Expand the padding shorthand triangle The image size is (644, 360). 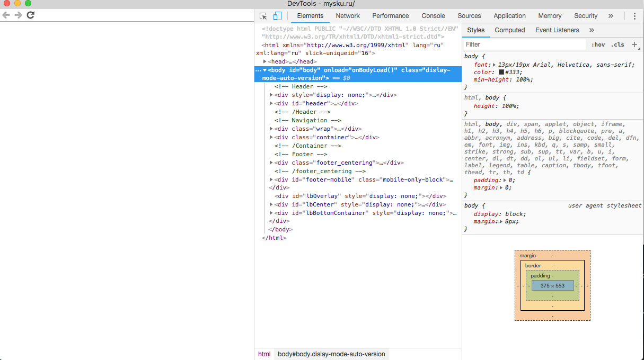[505, 180]
